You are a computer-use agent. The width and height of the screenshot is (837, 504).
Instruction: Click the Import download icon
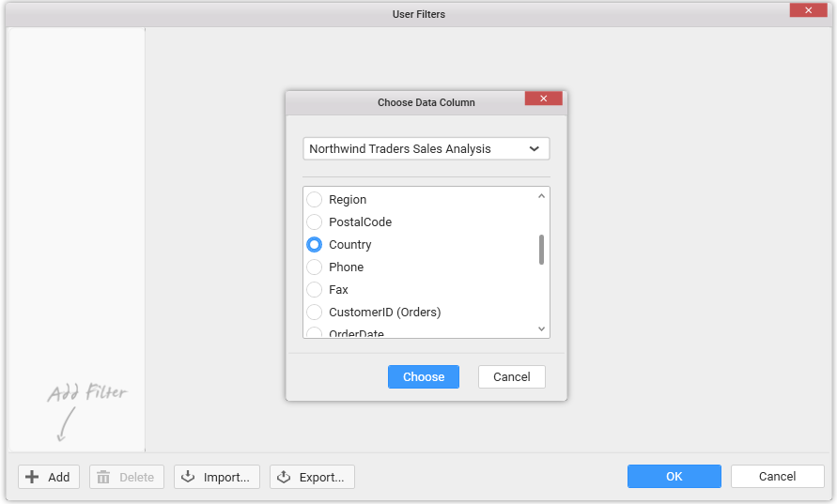(188, 477)
